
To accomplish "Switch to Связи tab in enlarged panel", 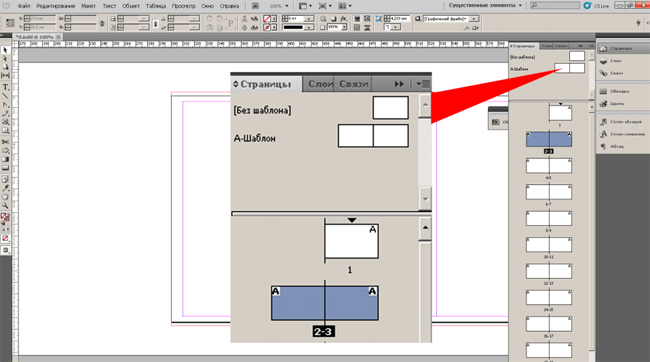I will (354, 84).
